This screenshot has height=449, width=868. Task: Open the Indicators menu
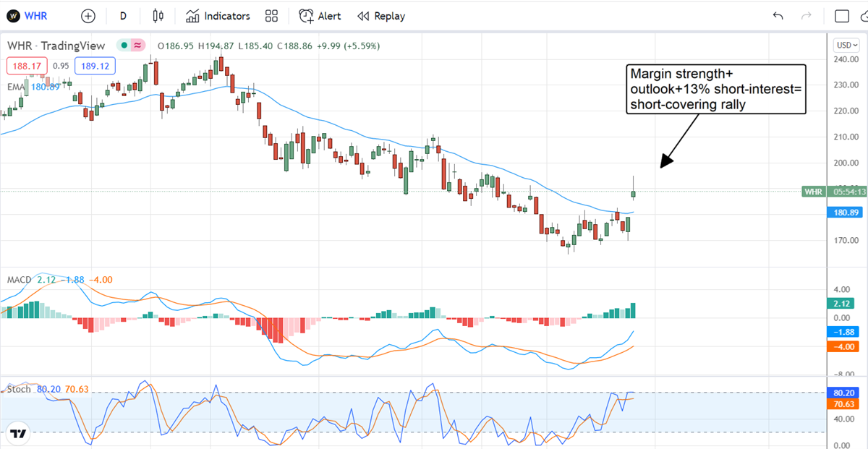[x=218, y=16]
